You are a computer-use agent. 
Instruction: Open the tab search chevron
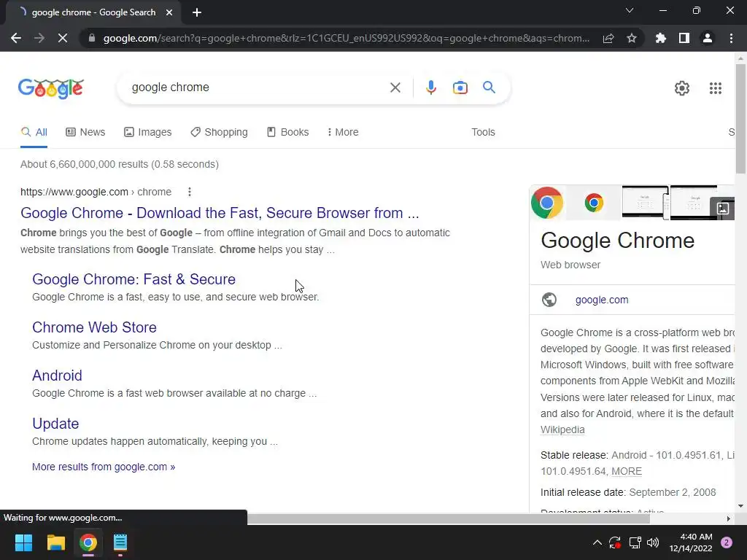[x=630, y=10]
